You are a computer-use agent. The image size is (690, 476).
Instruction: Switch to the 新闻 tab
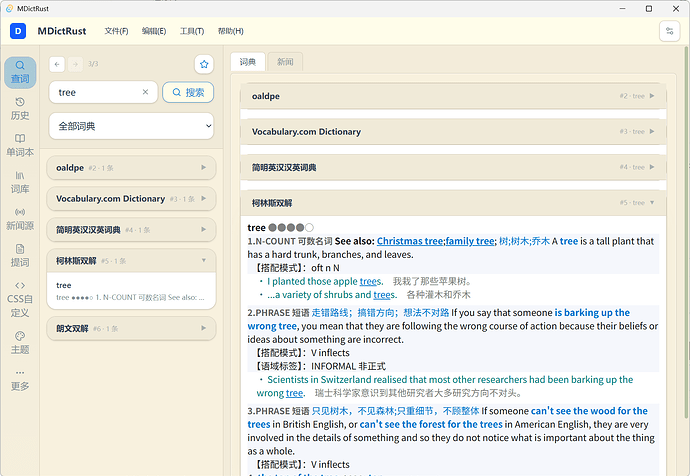click(x=285, y=62)
